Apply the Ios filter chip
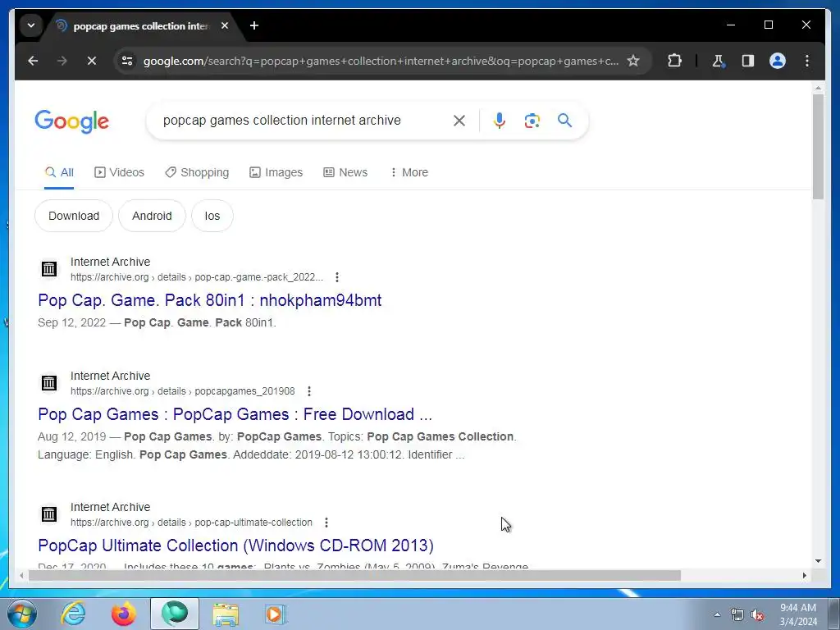Viewport: 840px width, 630px height. pyautogui.click(x=212, y=216)
